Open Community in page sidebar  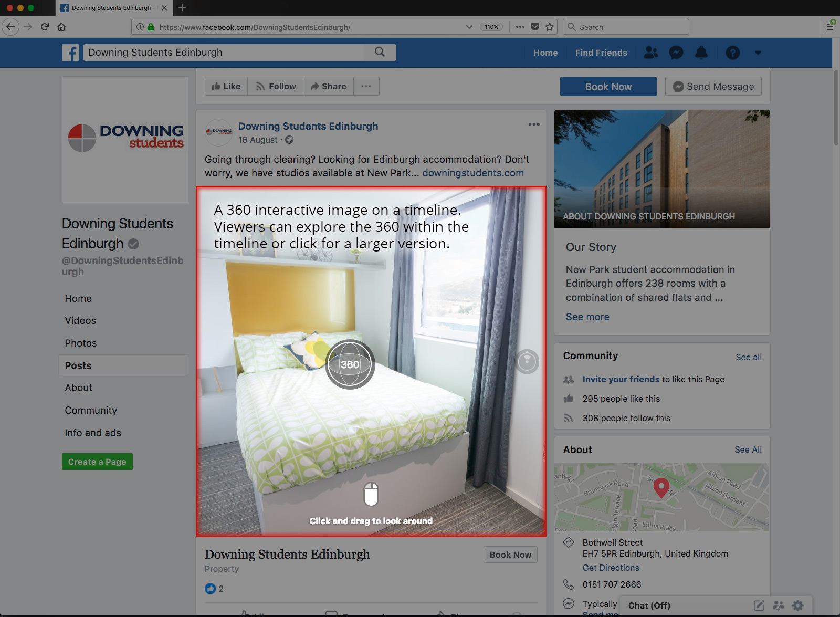(91, 410)
